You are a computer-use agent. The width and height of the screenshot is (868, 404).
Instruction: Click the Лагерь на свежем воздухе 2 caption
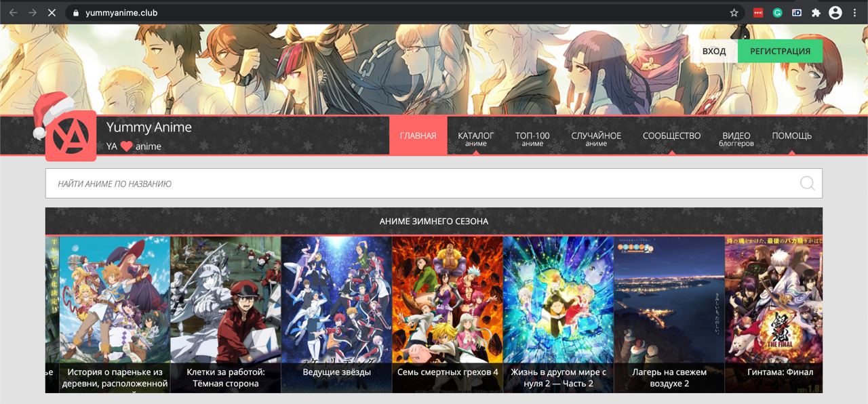(x=669, y=378)
